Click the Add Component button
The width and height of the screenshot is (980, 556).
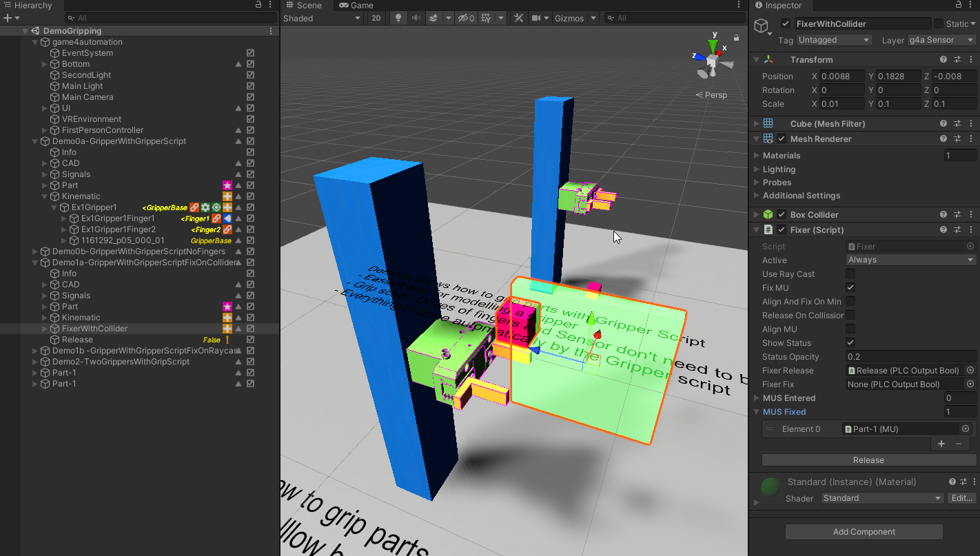[864, 532]
